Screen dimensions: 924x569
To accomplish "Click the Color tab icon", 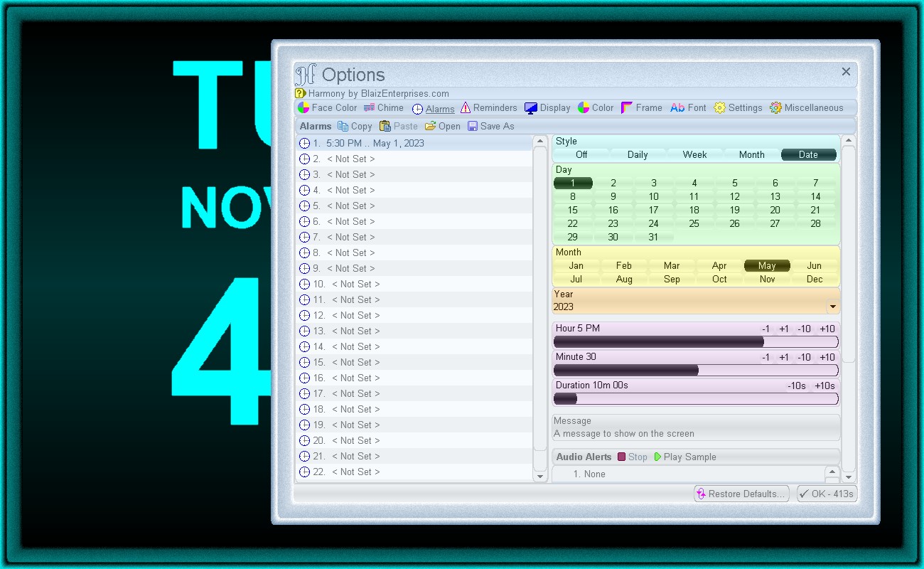I will (584, 108).
